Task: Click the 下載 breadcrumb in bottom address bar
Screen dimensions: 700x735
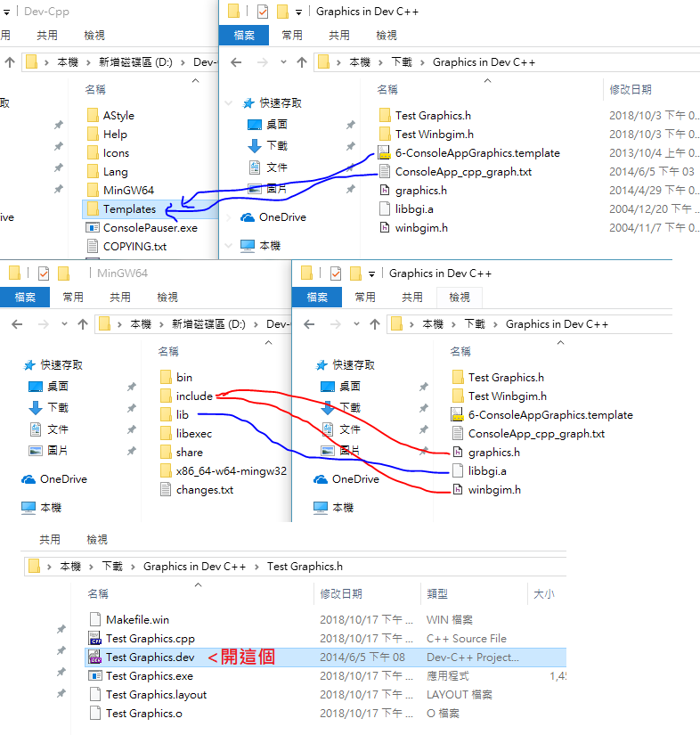Action: (x=112, y=567)
